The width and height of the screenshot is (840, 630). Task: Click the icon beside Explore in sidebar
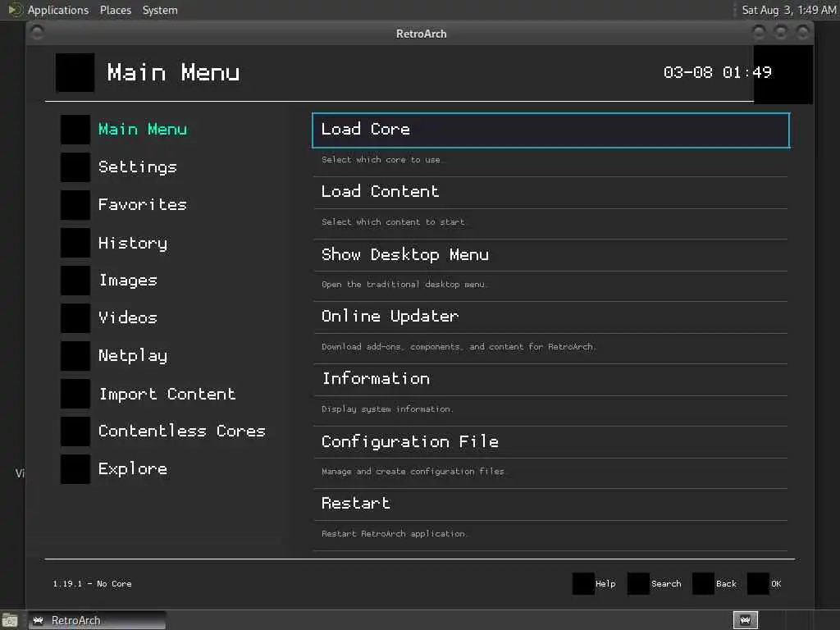[x=75, y=469]
